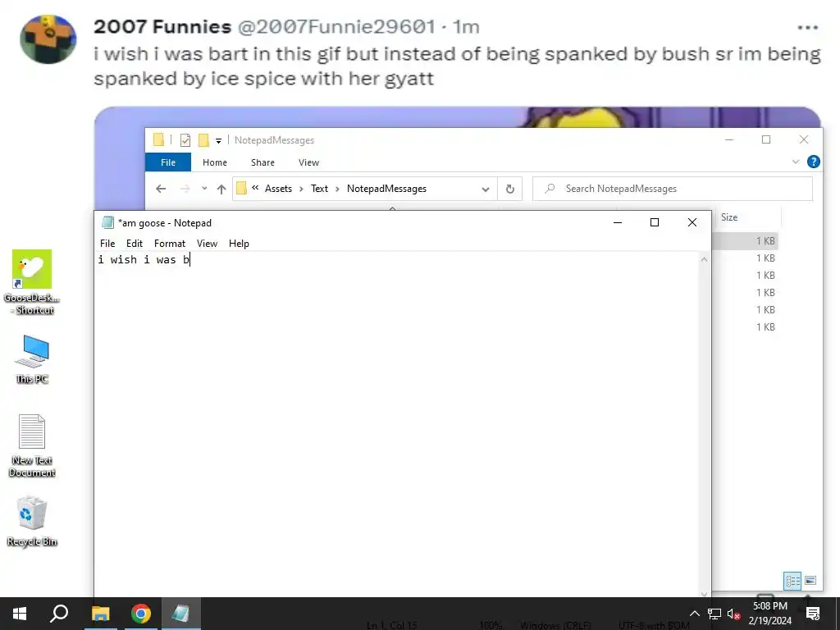
Task: Open the tweet's three-dot more menu
Action: (x=808, y=27)
